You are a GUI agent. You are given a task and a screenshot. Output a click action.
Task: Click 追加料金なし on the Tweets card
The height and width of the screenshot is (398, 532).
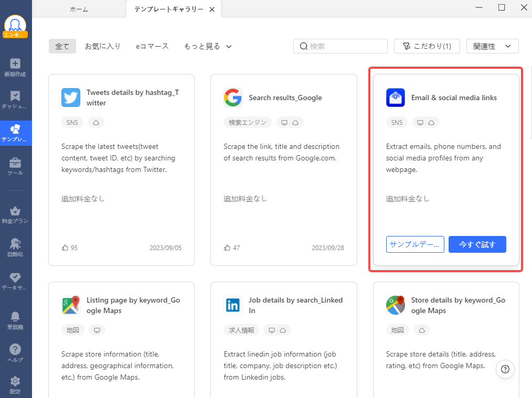pyautogui.click(x=83, y=199)
